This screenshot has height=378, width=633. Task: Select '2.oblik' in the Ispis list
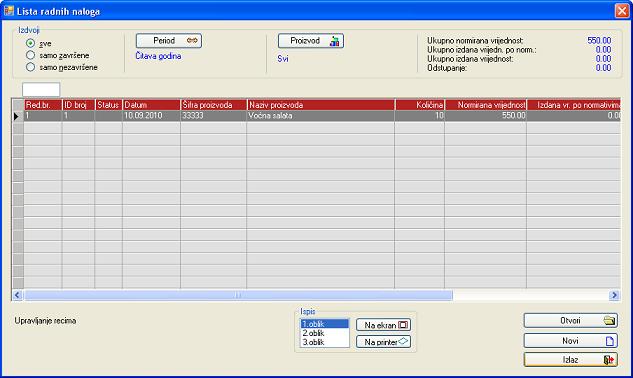coord(325,333)
